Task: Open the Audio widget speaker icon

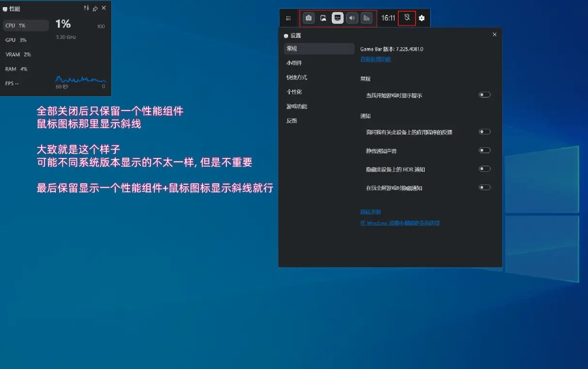Action: (352, 18)
